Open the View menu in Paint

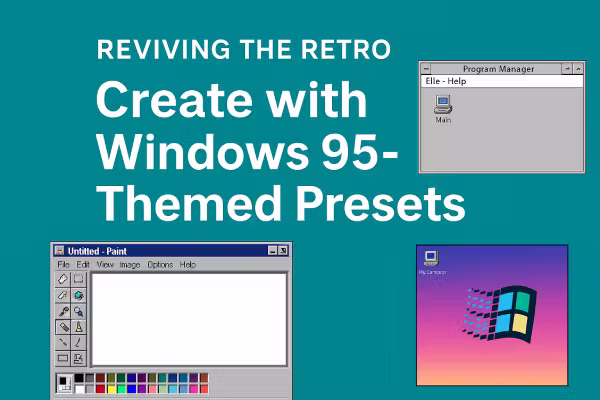[x=105, y=264]
